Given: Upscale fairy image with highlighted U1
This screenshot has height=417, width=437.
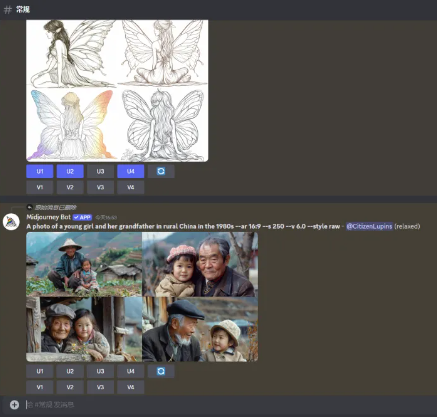Looking at the screenshot, I should [40, 171].
